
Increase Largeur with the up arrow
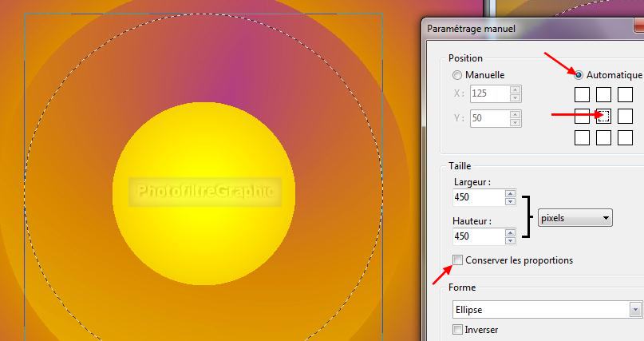coord(511,192)
